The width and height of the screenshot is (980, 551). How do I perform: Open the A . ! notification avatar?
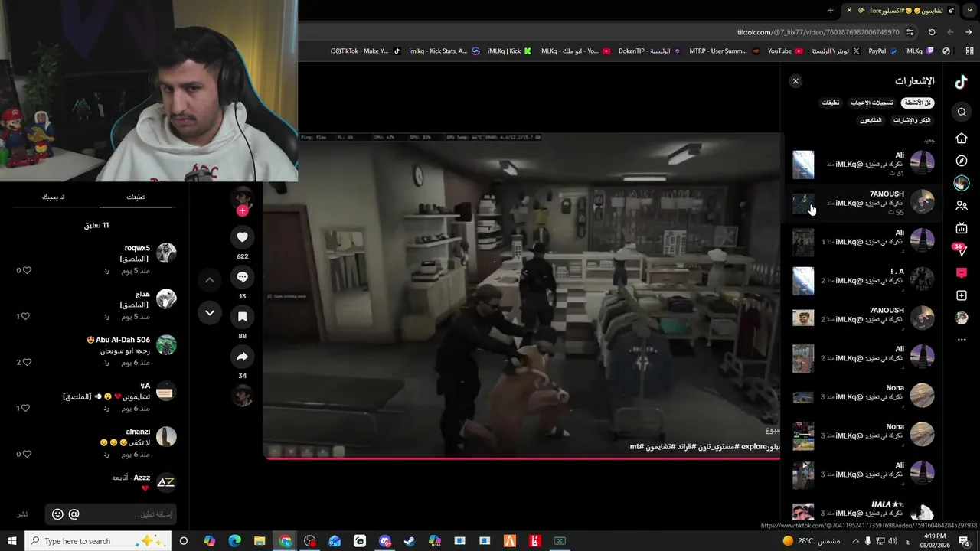[922, 281]
